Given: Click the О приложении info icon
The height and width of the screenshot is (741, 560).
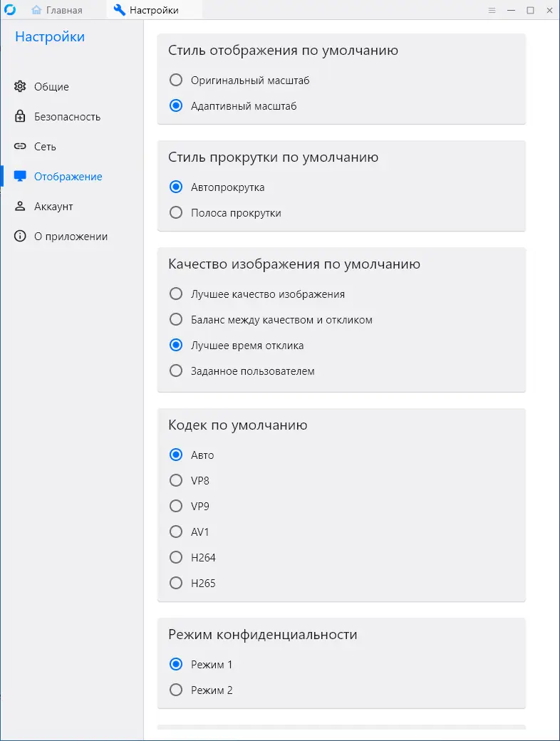Looking at the screenshot, I should [20, 236].
